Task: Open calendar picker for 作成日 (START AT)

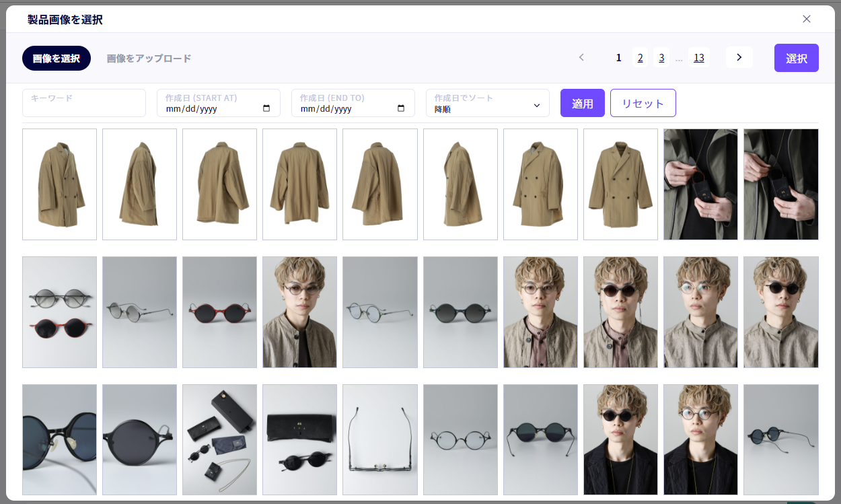Action: (266, 108)
